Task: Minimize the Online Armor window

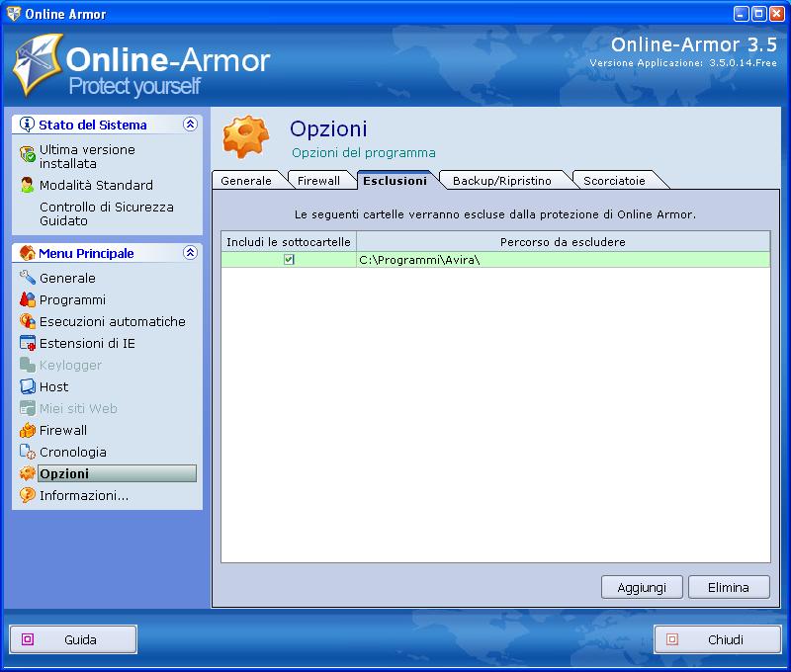Action: click(741, 14)
